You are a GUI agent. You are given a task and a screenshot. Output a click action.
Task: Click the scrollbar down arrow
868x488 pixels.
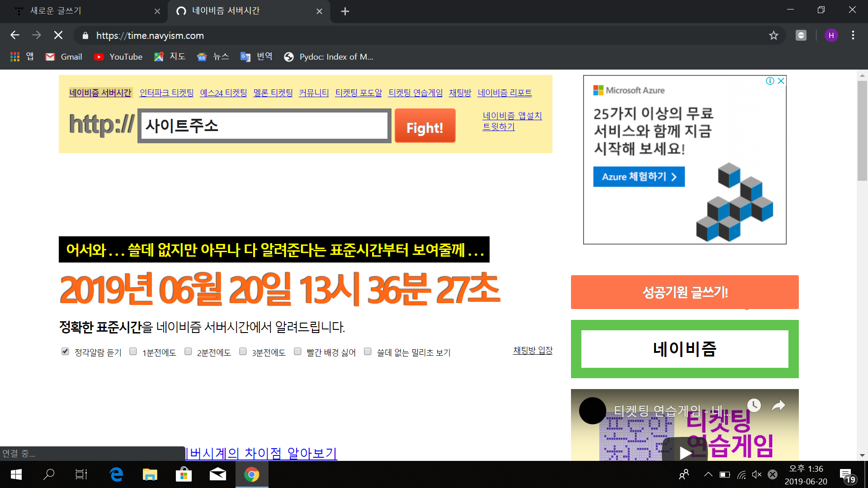point(862,455)
